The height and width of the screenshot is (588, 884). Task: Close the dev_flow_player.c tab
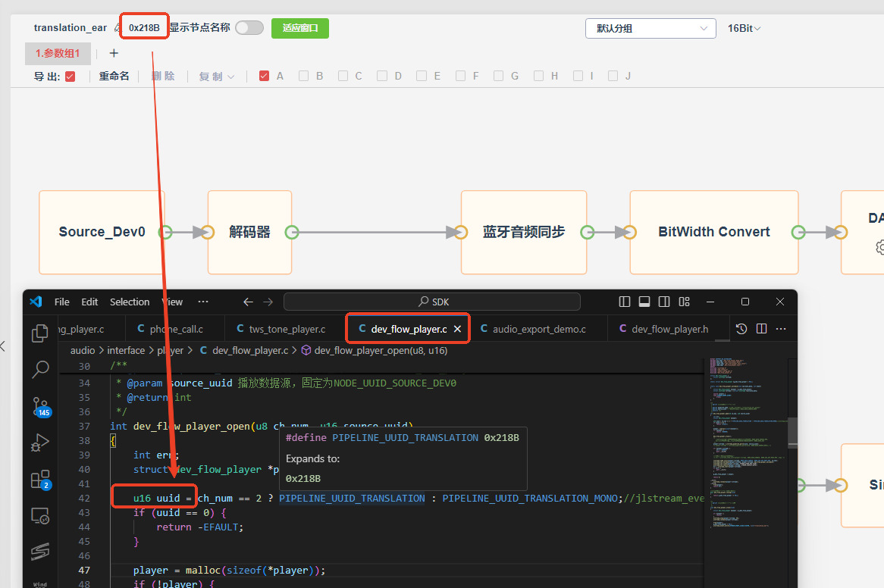[457, 329]
